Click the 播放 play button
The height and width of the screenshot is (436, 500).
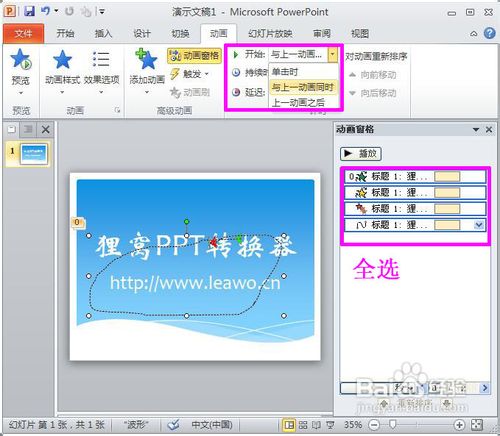361,154
